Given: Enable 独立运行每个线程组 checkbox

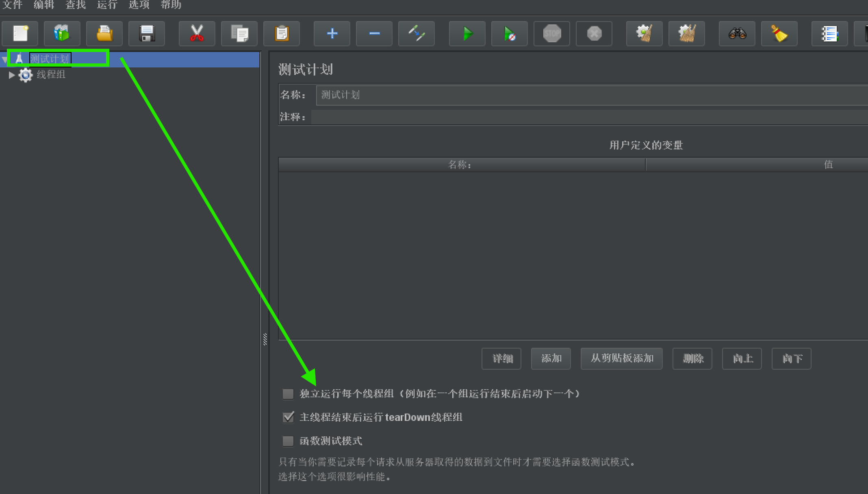Looking at the screenshot, I should pyautogui.click(x=288, y=394).
